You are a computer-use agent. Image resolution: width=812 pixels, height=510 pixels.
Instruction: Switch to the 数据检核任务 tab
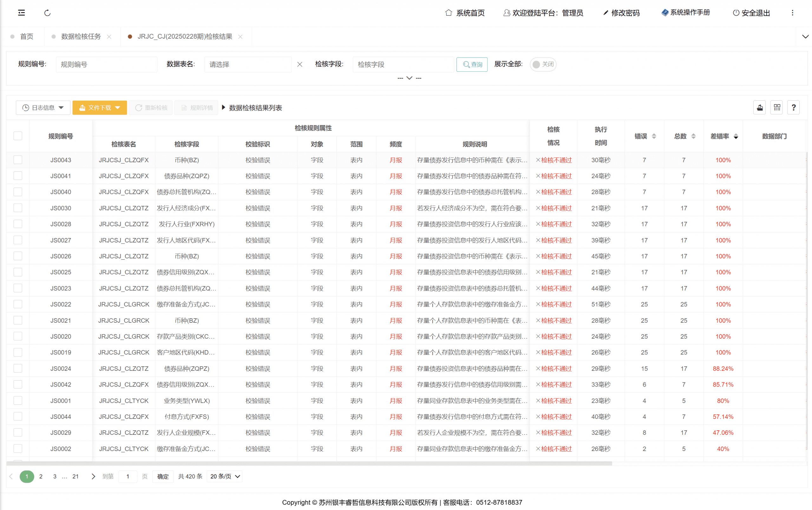[x=81, y=36]
